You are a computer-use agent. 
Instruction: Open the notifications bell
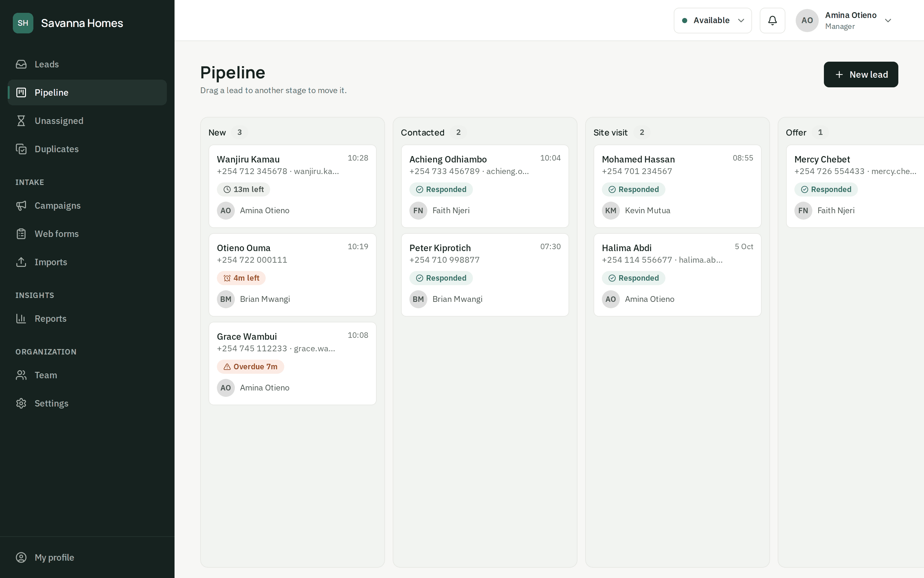tap(772, 20)
